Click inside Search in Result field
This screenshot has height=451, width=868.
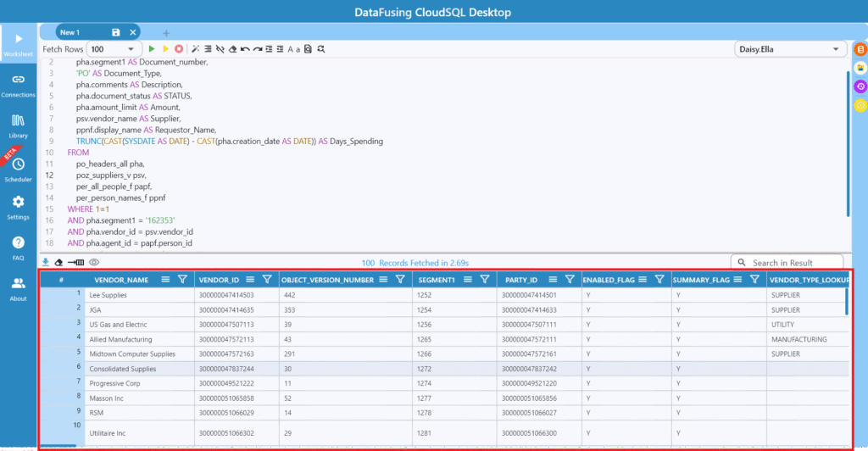click(x=787, y=263)
